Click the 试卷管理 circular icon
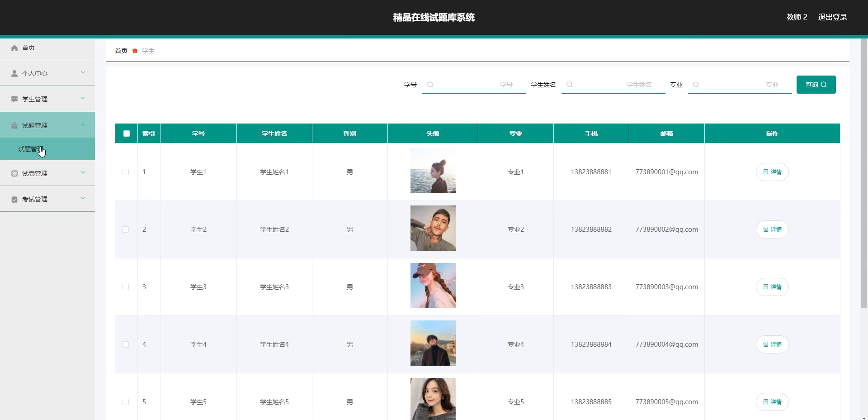The width and height of the screenshot is (868, 420). click(x=14, y=173)
